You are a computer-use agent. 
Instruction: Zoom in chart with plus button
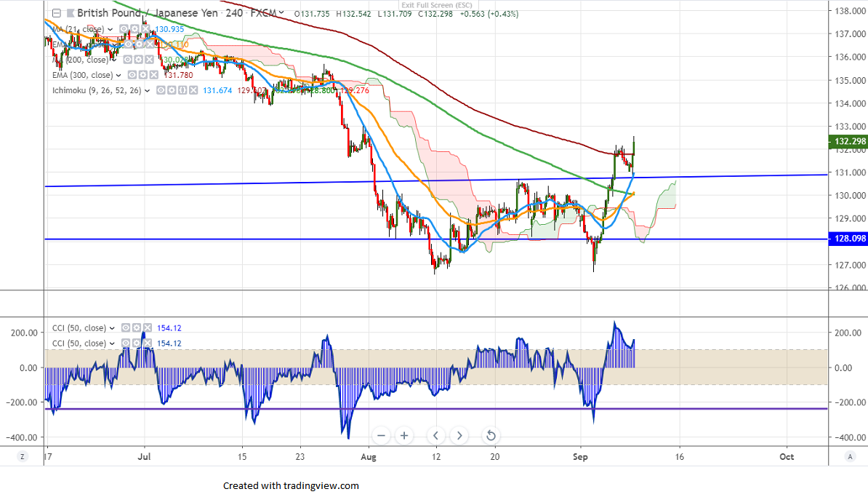[404, 435]
